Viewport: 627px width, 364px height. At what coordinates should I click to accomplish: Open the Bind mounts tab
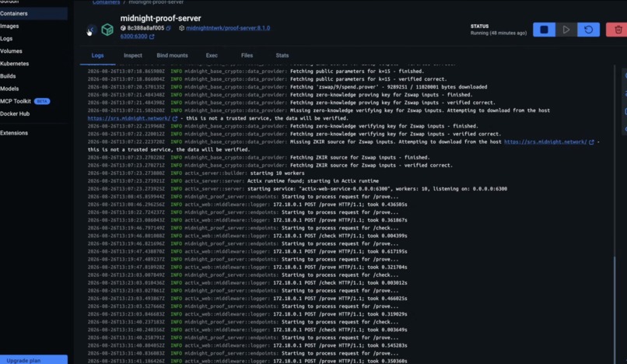coord(173,55)
